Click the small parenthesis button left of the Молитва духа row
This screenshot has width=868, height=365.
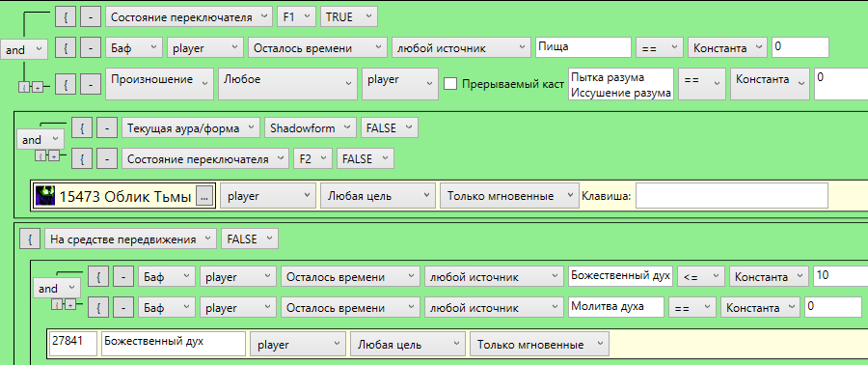pos(58,304)
